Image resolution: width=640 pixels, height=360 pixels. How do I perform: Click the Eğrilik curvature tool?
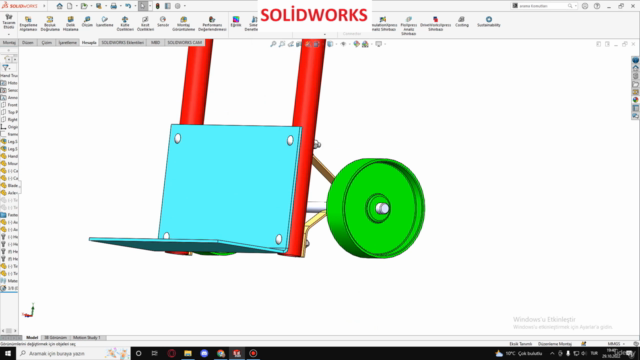coord(236,22)
